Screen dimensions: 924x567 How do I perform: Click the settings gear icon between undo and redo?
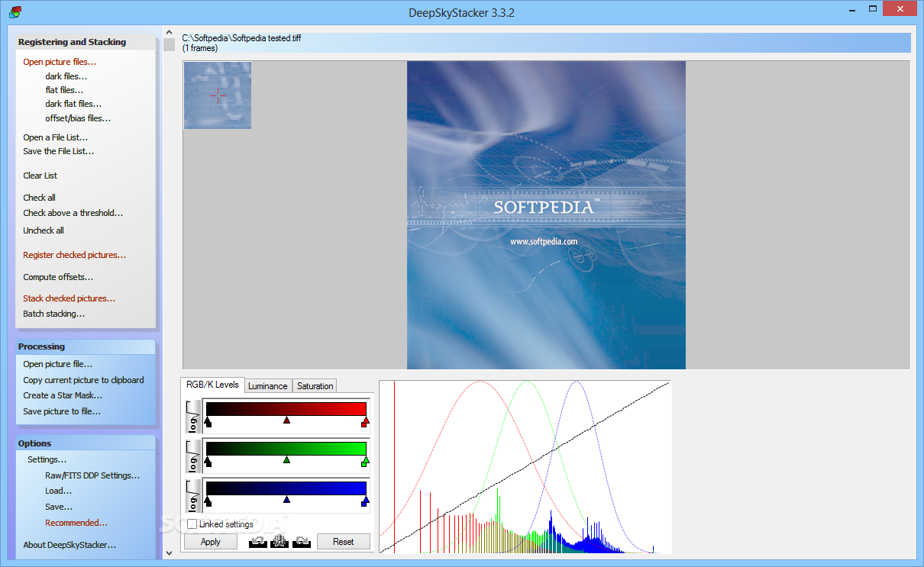(x=279, y=541)
